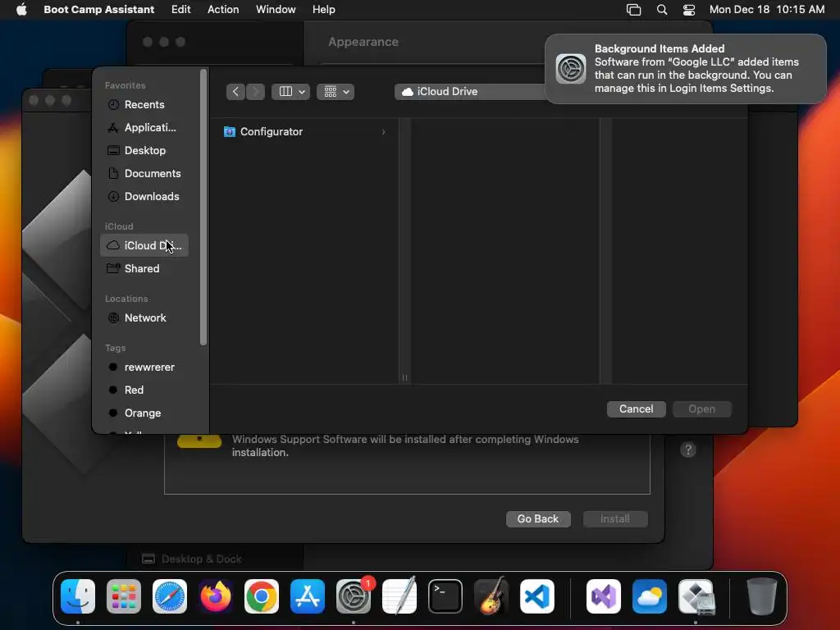Open the Window menu
840x630 pixels.
click(276, 10)
